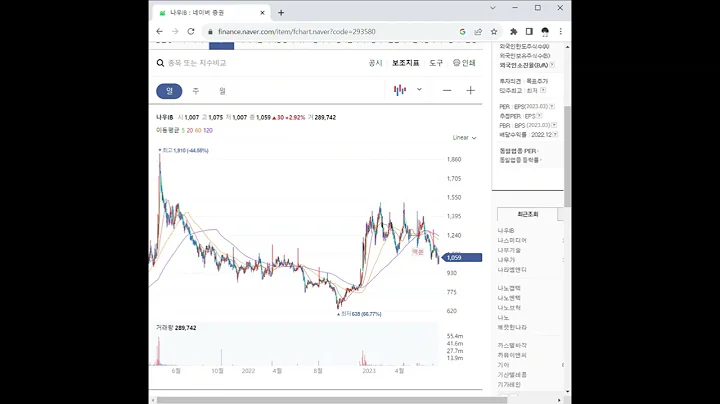The width and height of the screenshot is (720, 404).
Task: Click the share page icon in address bar
Action: click(x=478, y=32)
